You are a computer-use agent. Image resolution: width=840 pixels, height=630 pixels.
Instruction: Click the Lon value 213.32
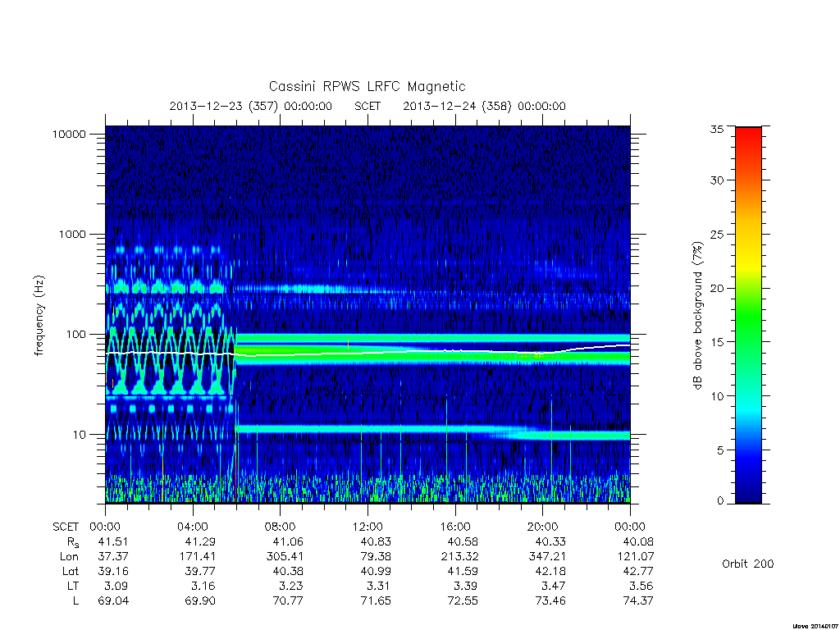459,557
